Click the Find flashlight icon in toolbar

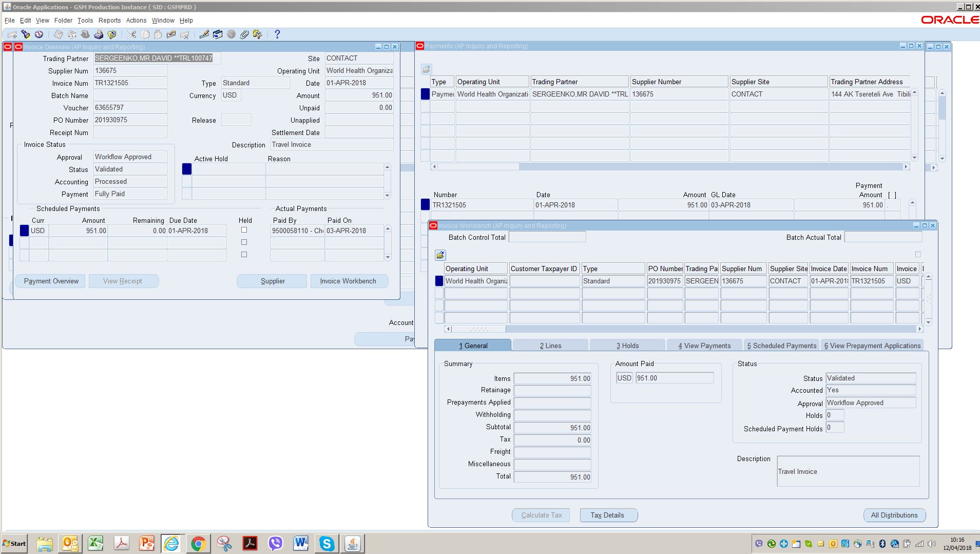25,34
